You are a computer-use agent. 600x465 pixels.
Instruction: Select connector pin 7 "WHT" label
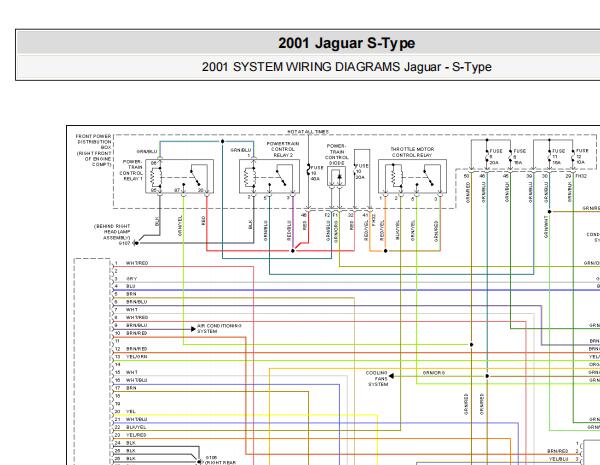(x=132, y=310)
